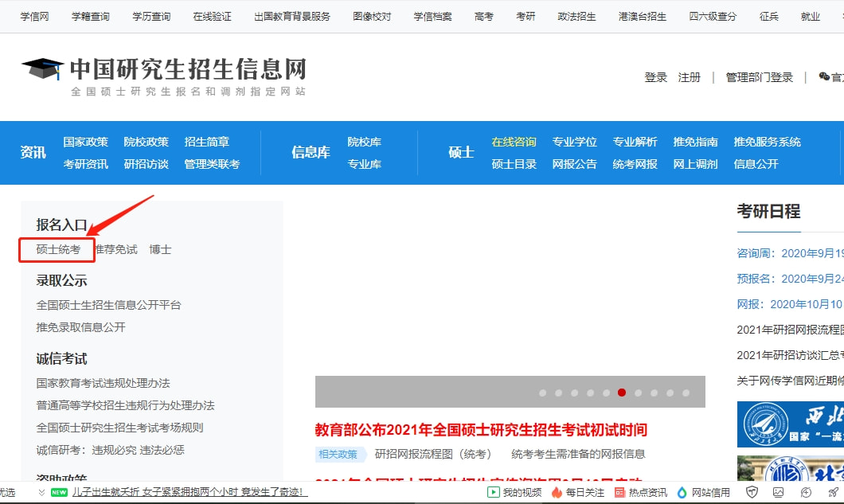This screenshot has height=504, width=844.
Task: Open 政法招生 in top bar
Action: coord(577,17)
